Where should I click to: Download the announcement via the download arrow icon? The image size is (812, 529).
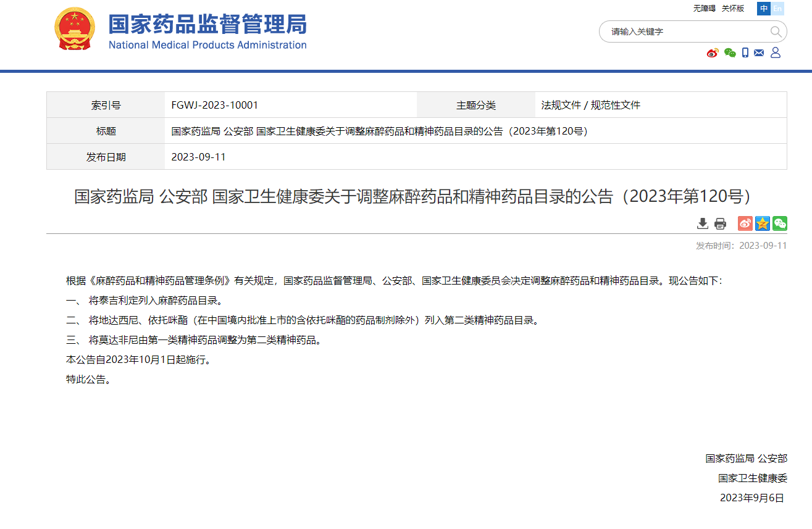(703, 223)
